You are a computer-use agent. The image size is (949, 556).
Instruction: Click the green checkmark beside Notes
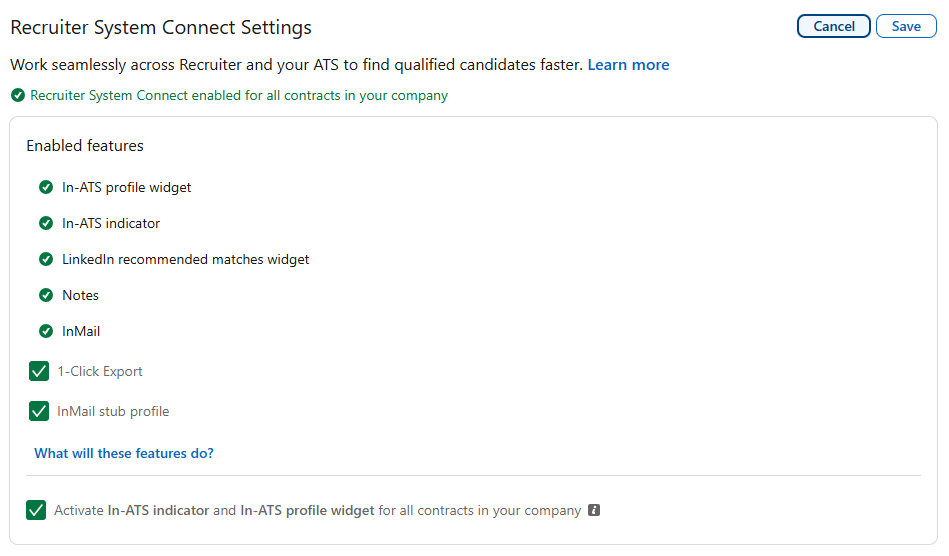46,295
